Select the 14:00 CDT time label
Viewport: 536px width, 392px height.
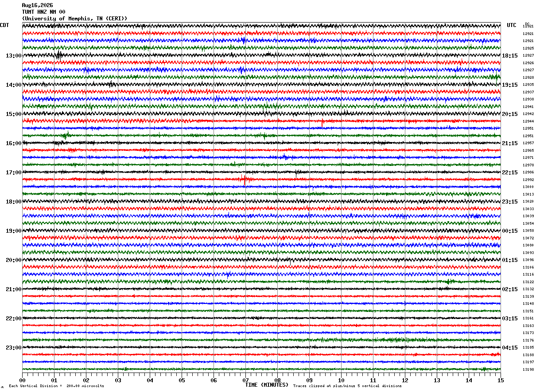(13, 85)
